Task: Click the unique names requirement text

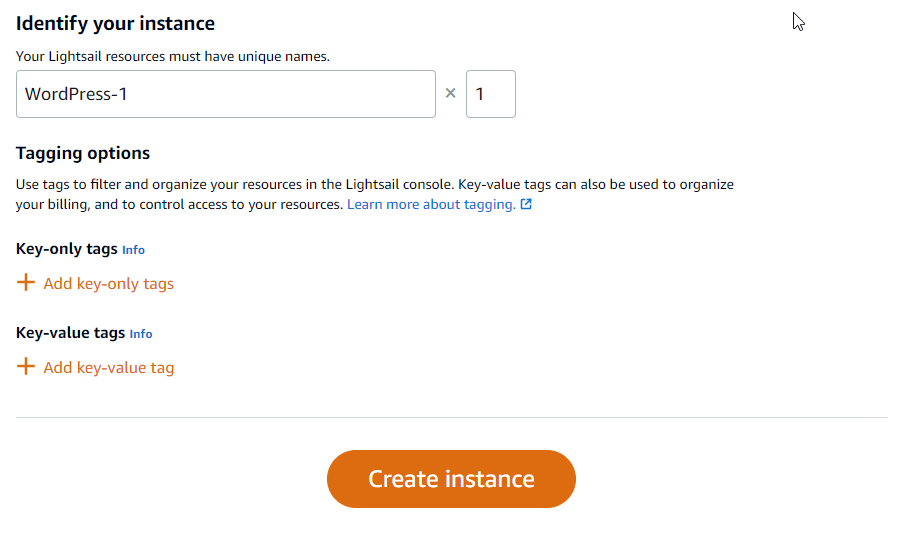Action: pyautogui.click(x=173, y=57)
